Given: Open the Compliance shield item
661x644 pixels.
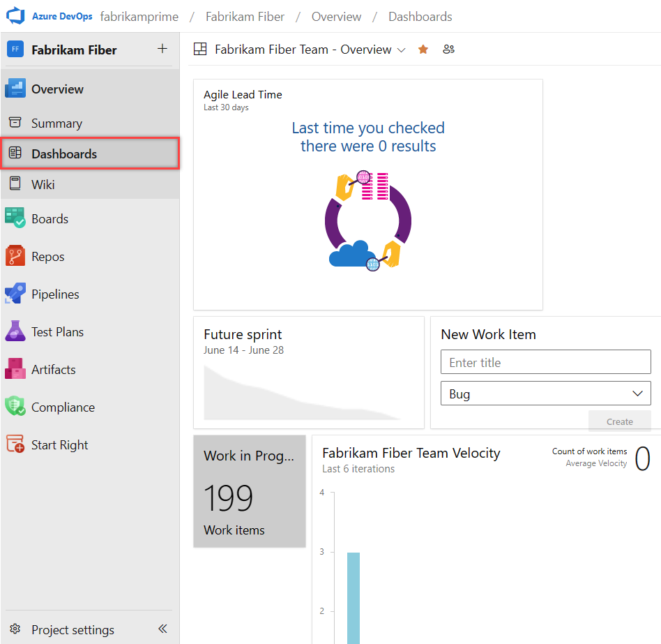Looking at the screenshot, I should [15, 407].
